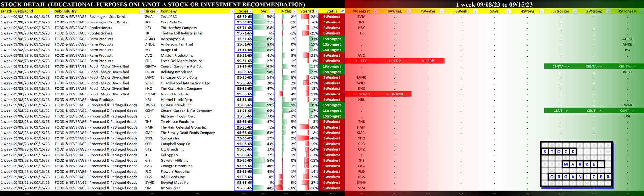644x196 pixels.
Task: Open the 2VStrong column filter dropdown
Action: pyautogui.click(x=608, y=11)
